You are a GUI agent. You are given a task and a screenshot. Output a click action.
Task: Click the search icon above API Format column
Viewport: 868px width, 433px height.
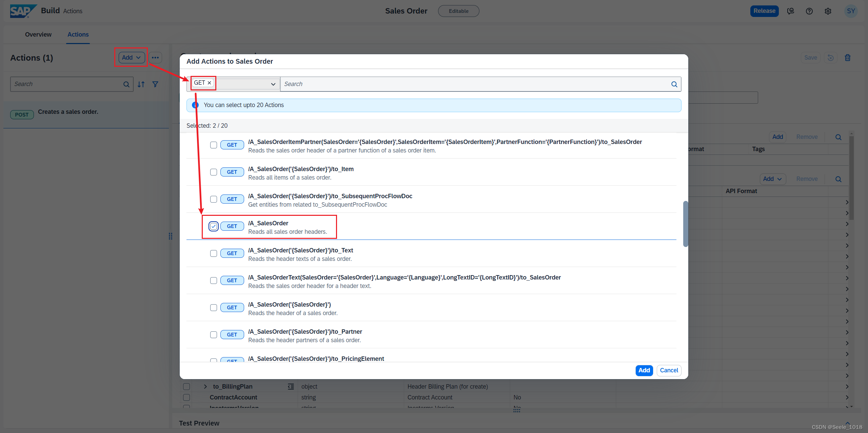839,179
